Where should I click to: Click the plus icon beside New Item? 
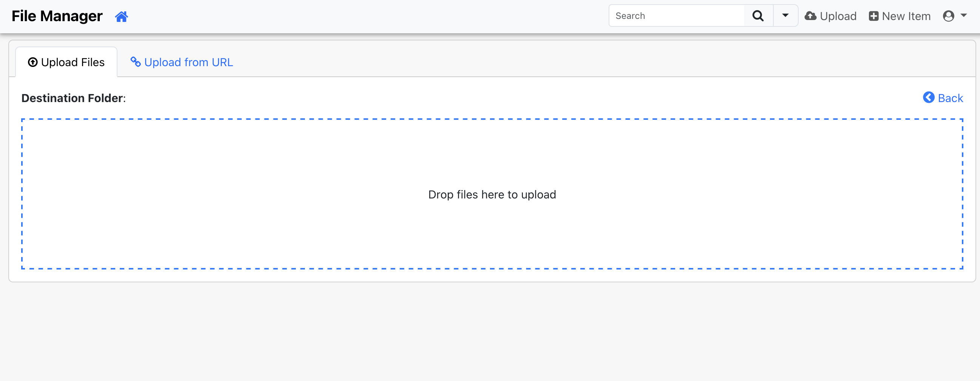coord(873,16)
